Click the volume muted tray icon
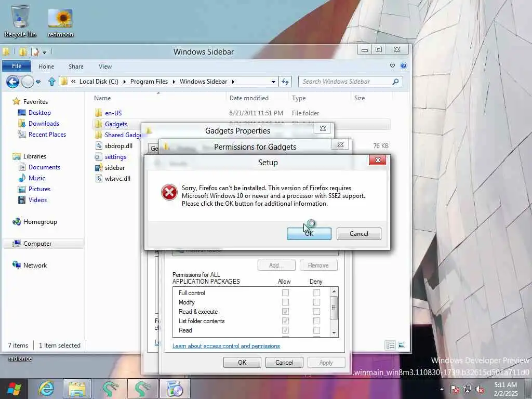 480,390
